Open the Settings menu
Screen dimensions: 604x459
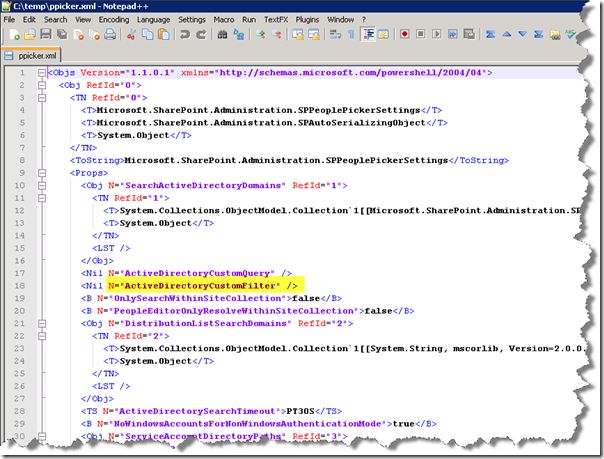tap(192, 20)
